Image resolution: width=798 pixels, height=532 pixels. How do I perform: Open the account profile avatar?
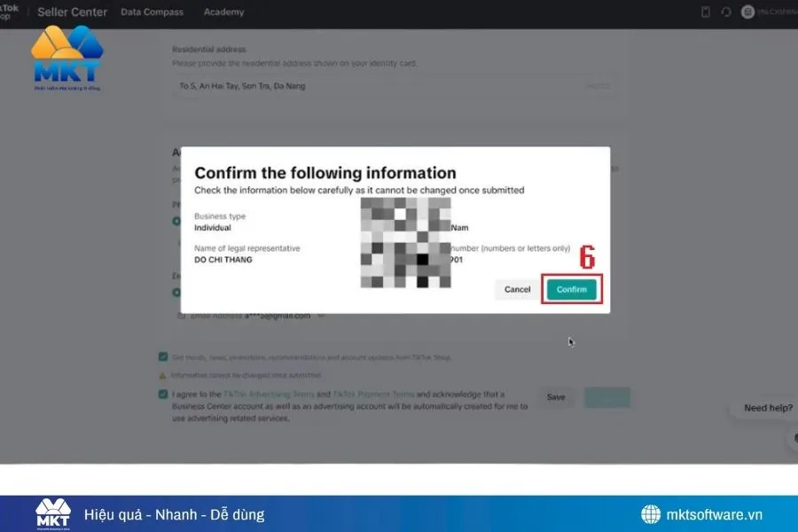pos(748,12)
